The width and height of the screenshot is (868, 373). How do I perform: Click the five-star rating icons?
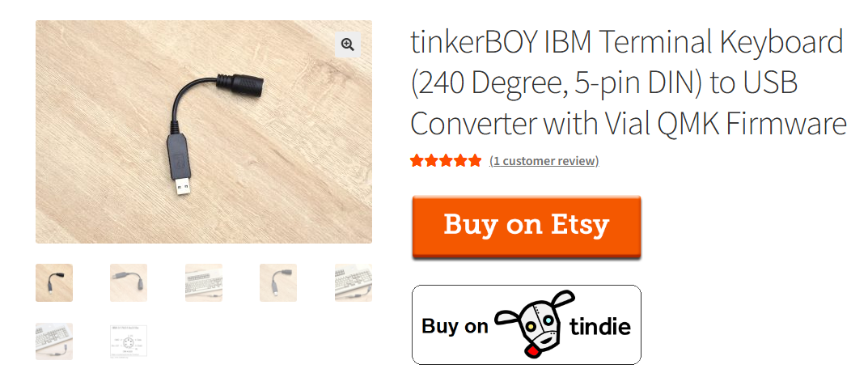click(446, 161)
